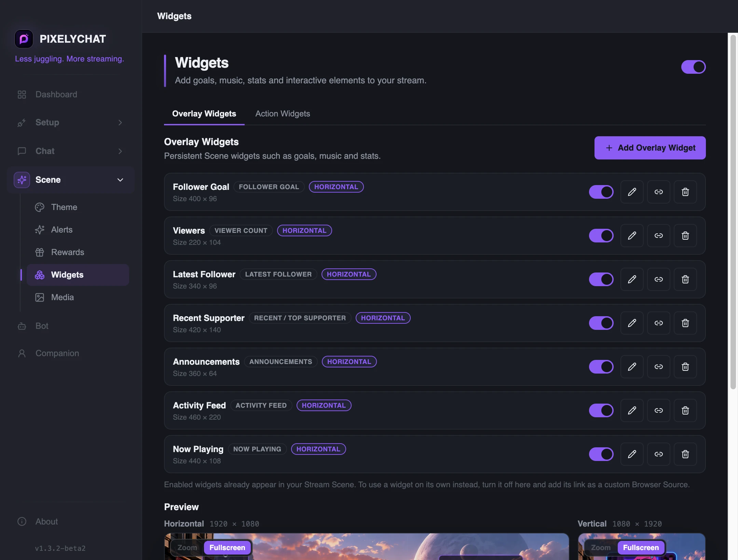Open the Bot page
This screenshot has width=738, height=560.
click(x=71, y=326)
